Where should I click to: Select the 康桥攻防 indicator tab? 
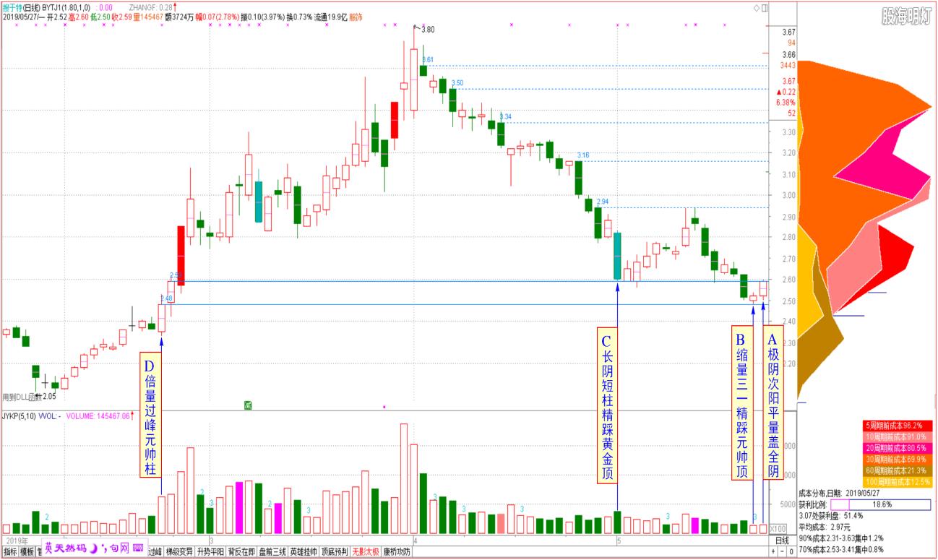397,552
